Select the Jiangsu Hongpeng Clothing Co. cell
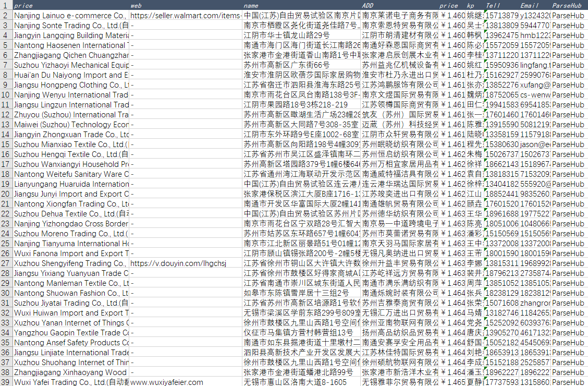The width and height of the screenshot is (588, 386). click(71, 85)
